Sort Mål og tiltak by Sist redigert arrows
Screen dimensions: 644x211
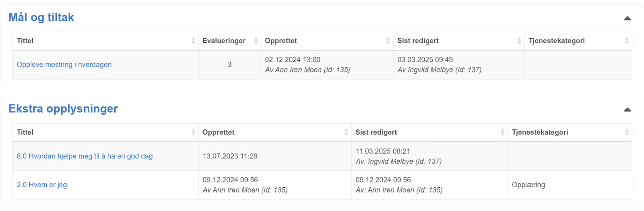tap(519, 41)
